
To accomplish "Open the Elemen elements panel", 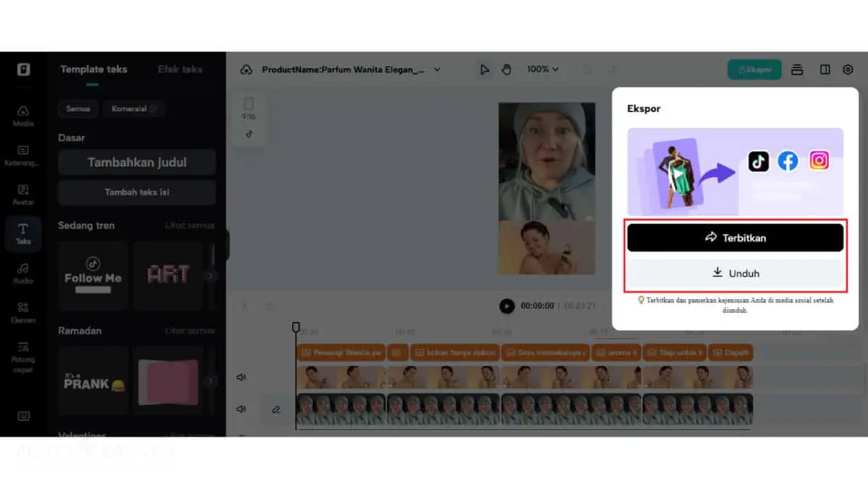I will pos(23,312).
